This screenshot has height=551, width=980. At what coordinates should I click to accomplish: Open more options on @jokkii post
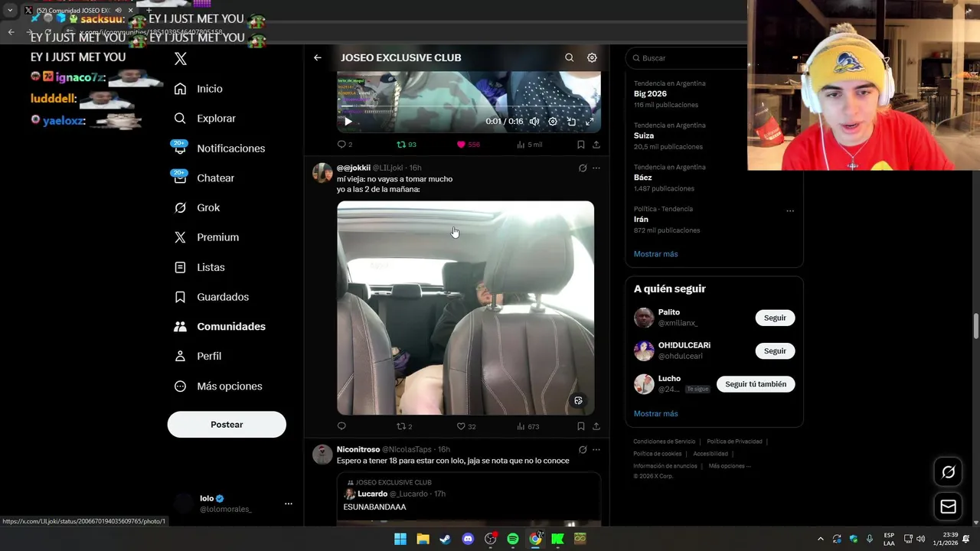pos(596,168)
